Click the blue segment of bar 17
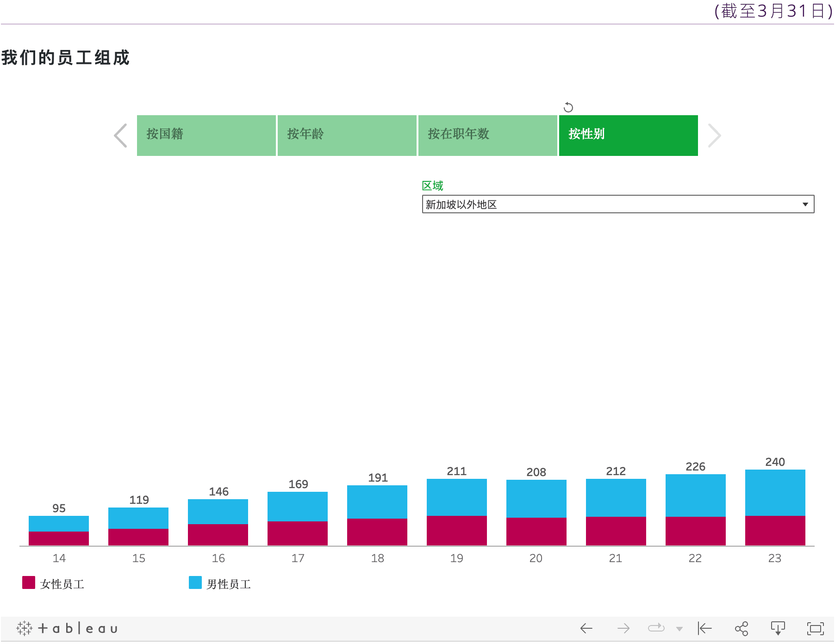 click(x=298, y=507)
